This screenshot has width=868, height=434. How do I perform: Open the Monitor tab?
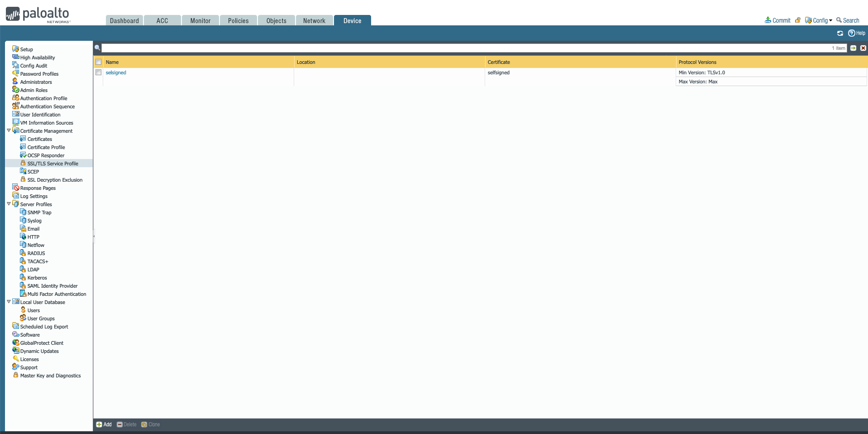tap(200, 20)
